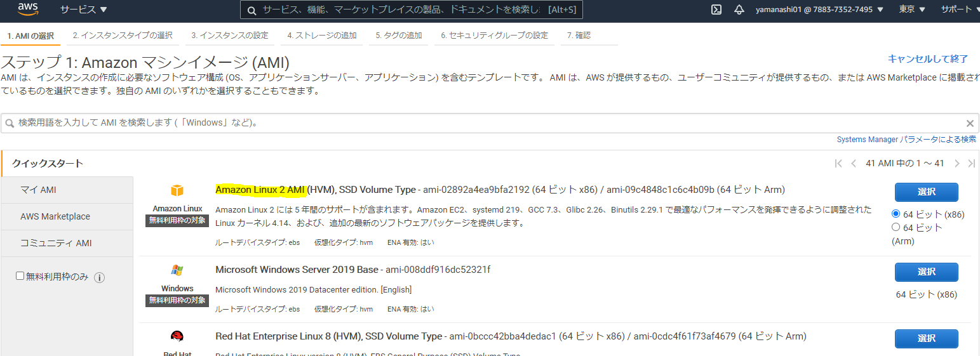The image size is (980, 356).
Task: Expand the Services dropdown menu
Action: tap(84, 10)
